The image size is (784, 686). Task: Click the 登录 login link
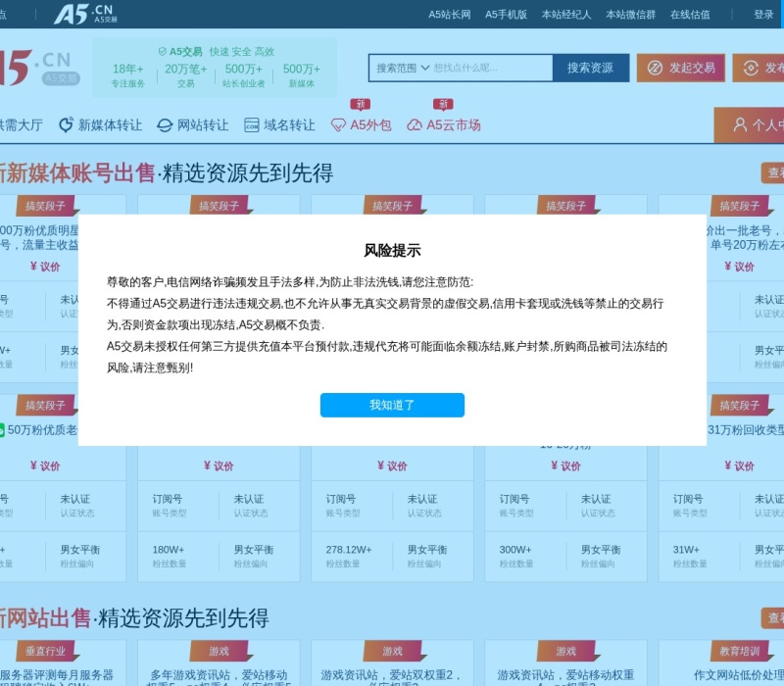(763, 15)
